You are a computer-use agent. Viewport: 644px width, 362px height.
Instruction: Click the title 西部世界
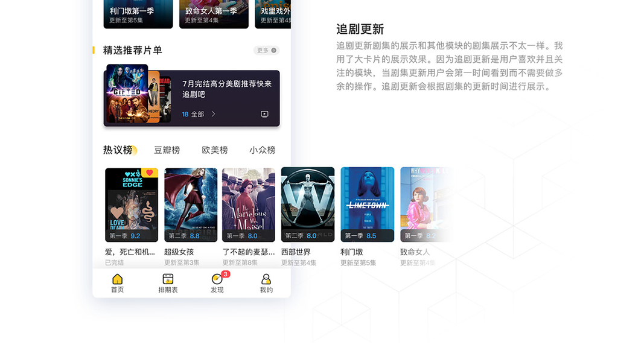[296, 252]
